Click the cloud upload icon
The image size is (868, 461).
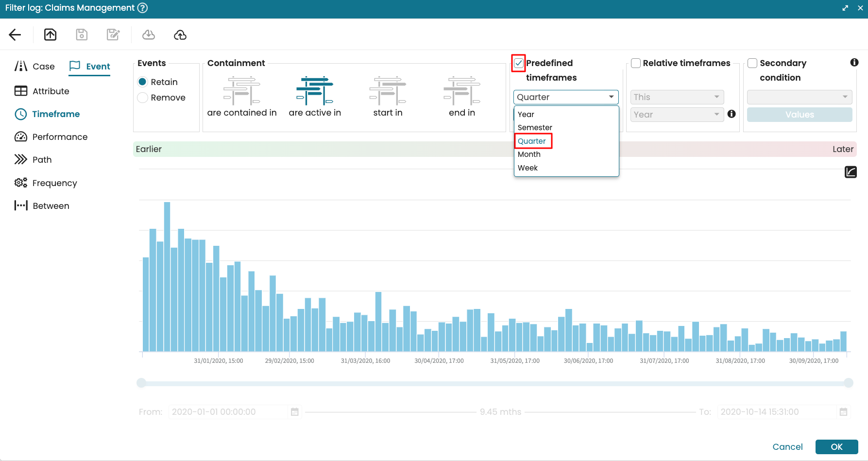pos(180,34)
